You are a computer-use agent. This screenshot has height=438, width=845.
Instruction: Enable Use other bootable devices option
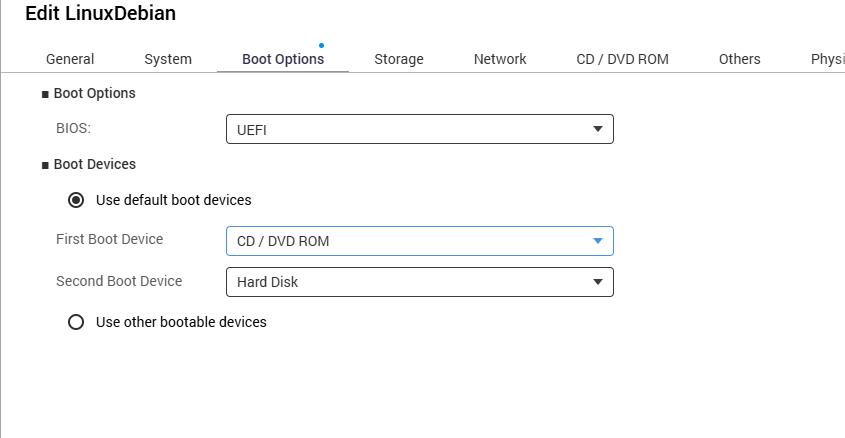click(76, 322)
